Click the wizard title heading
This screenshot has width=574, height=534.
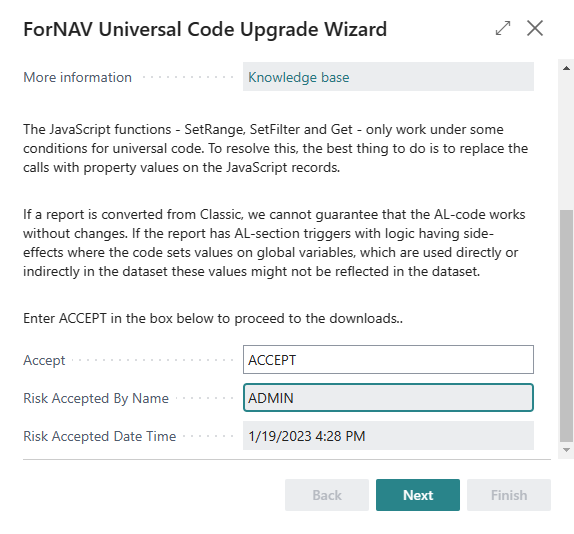205,29
